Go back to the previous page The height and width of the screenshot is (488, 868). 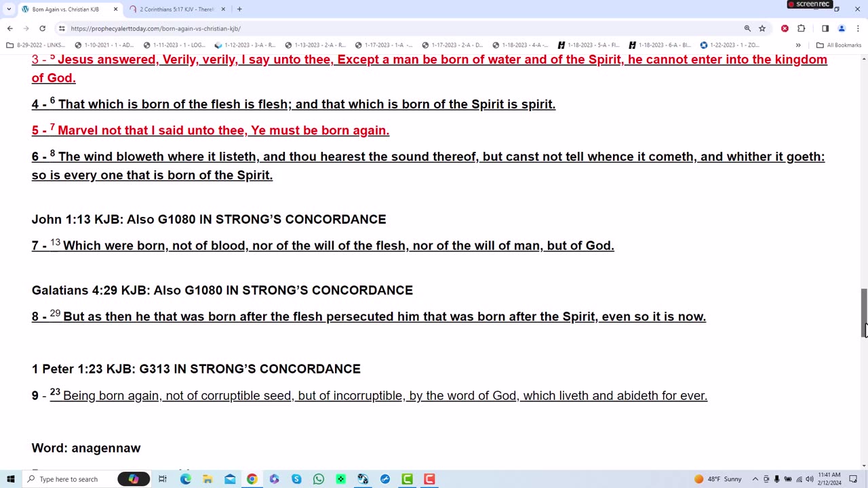[x=9, y=28]
